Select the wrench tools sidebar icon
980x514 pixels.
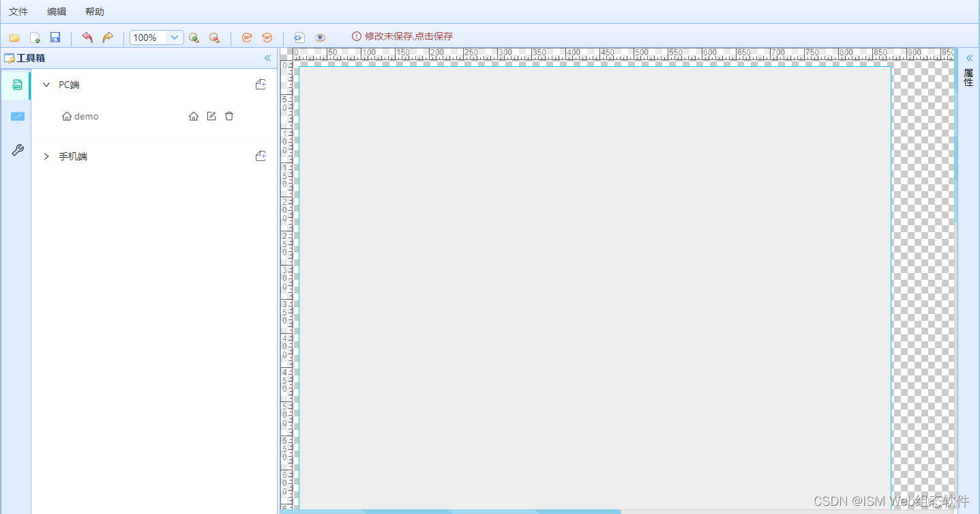[x=17, y=150]
